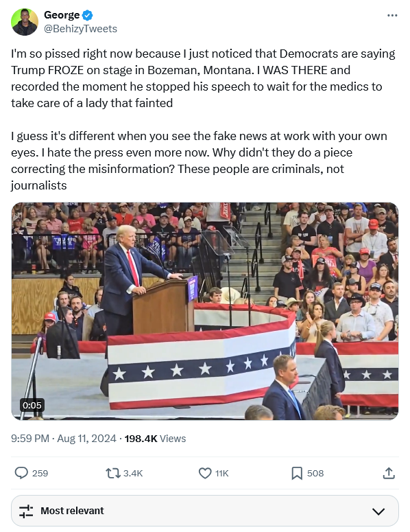Like the tweet with the heart icon

(x=205, y=473)
